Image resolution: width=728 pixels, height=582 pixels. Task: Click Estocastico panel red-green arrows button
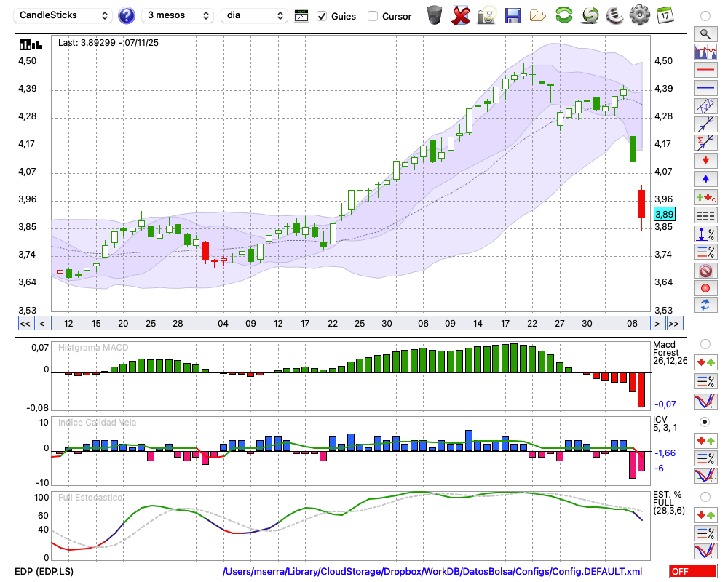[705, 514]
